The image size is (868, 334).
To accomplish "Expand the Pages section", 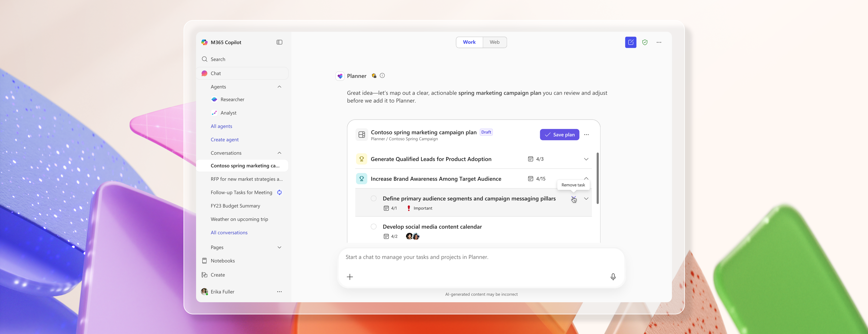I will click(279, 247).
